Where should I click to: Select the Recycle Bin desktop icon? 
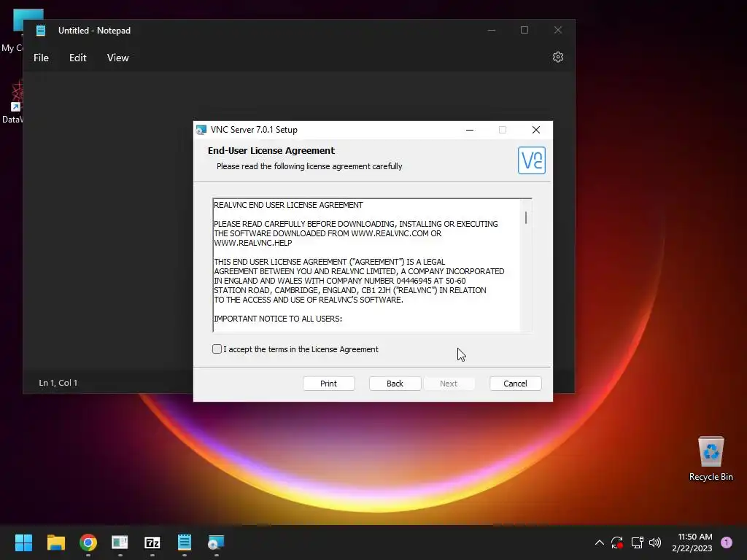[711, 459]
